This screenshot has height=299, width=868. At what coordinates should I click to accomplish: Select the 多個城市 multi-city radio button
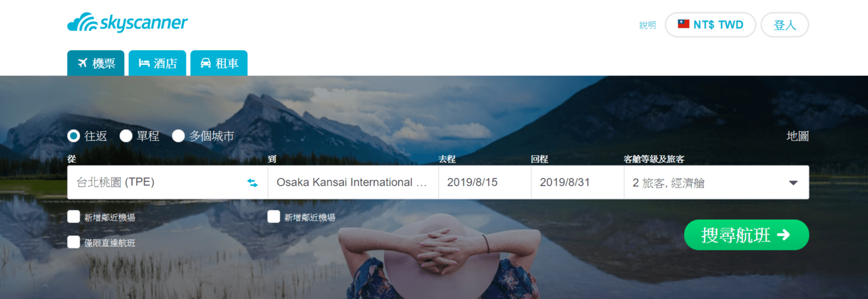pyautogui.click(x=178, y=136)
